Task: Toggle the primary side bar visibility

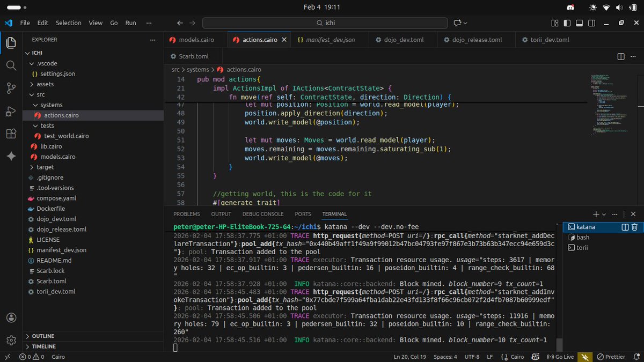Action: 567,23
